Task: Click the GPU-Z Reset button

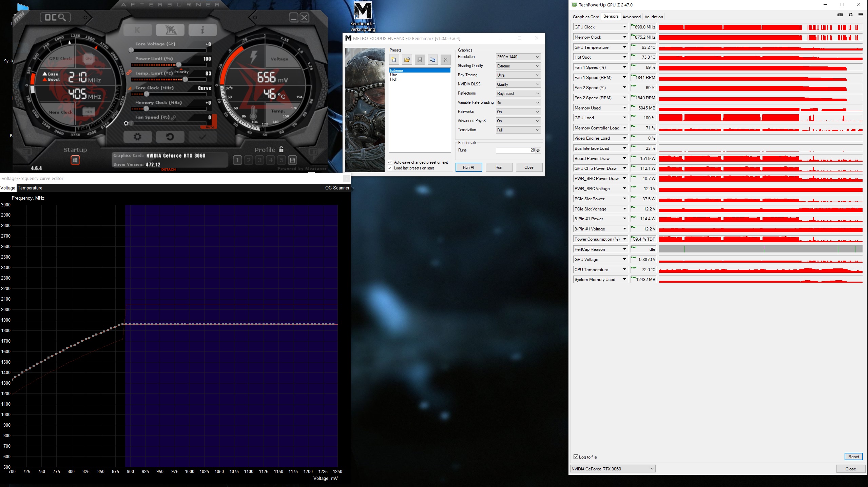Action: 853,456
